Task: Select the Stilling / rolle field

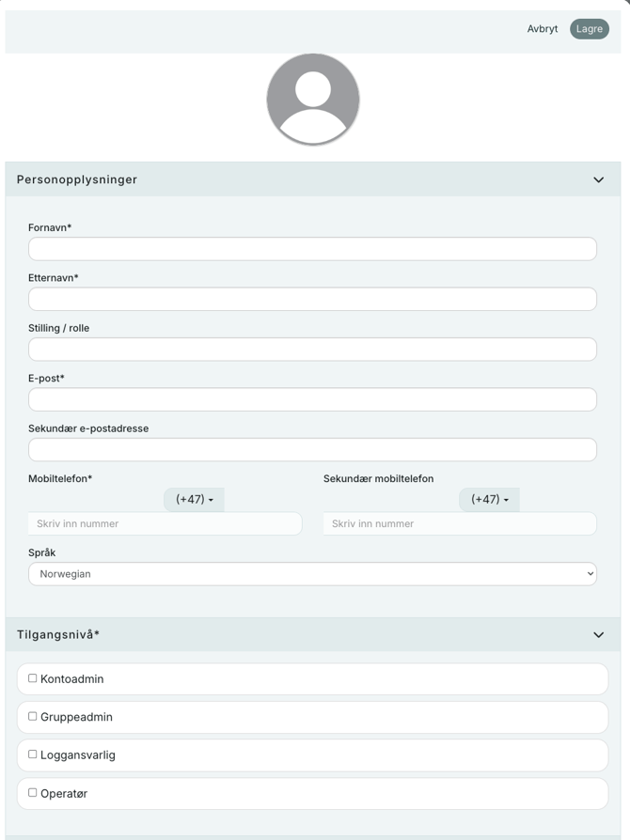Action: tap(312, 349)
